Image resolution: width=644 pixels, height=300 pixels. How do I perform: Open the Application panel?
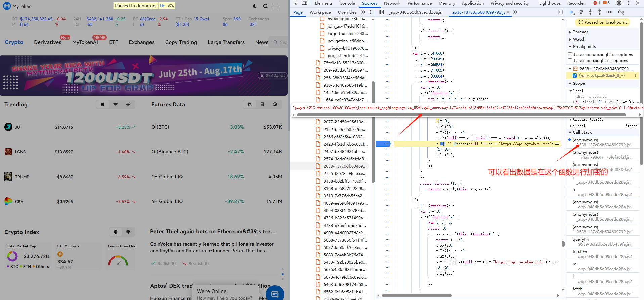pyautogui.click(x=473, y=3)
